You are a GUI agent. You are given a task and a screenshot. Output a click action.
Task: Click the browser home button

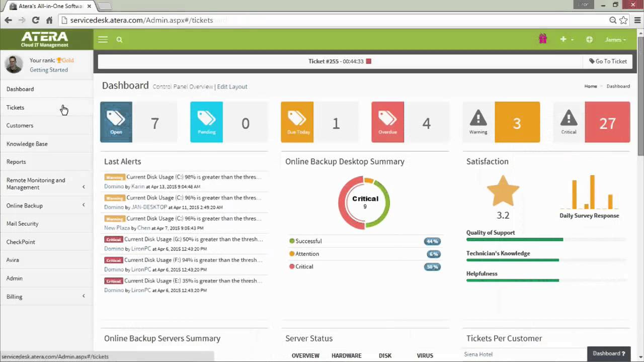pyautogui.click(x=49, y=20)
